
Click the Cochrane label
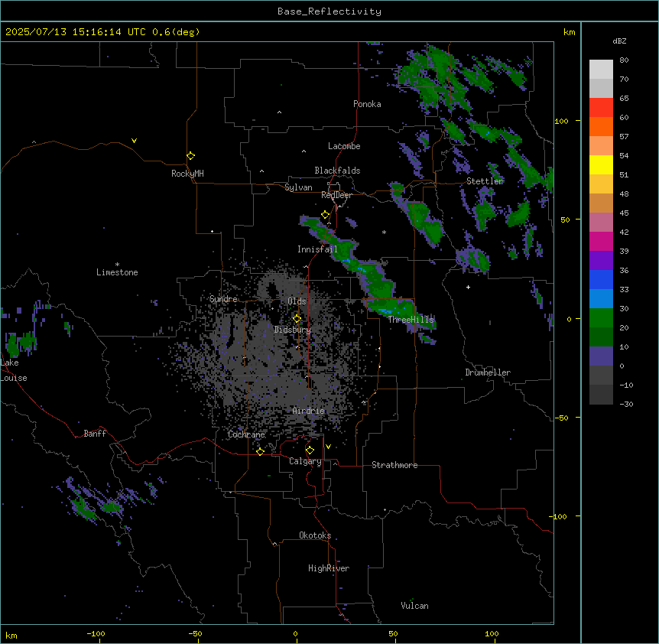[x=246, y=434]
